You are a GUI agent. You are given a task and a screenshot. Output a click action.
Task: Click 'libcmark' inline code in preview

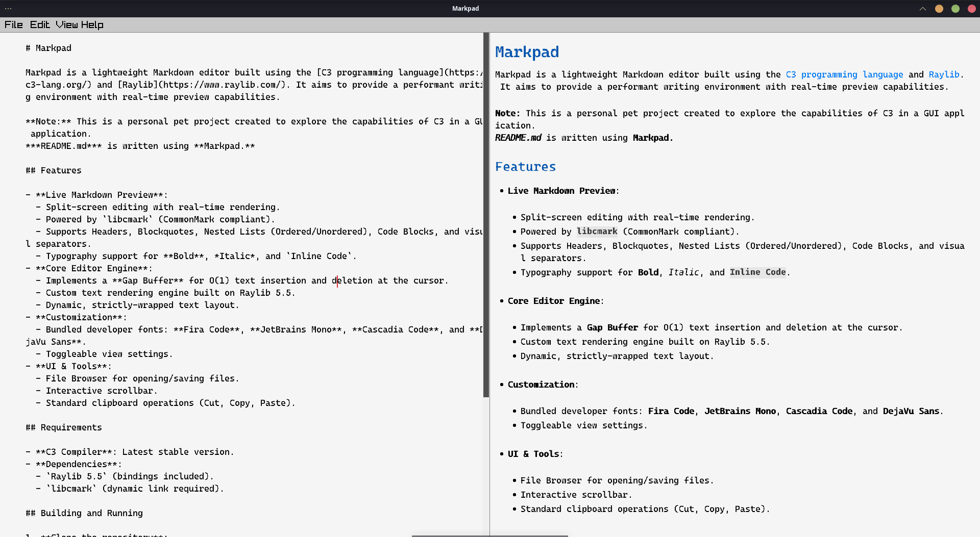point(597,232)
